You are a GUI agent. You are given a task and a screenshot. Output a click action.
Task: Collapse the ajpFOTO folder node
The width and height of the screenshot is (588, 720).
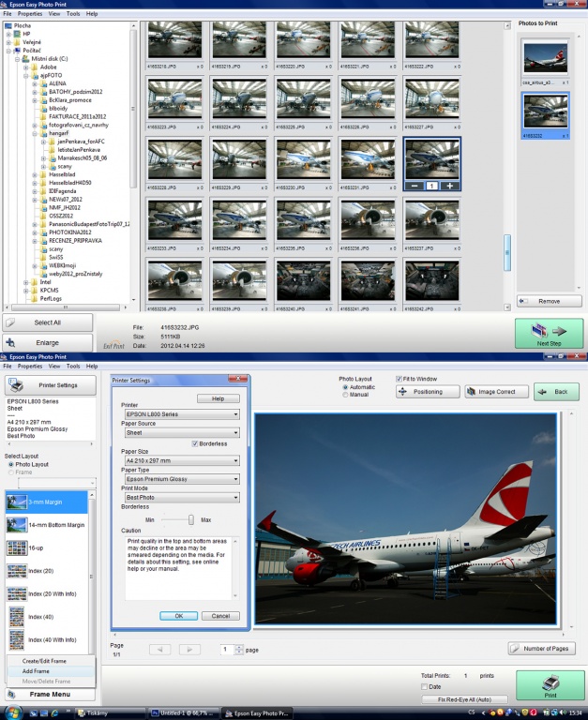click(x=26, y=75)
